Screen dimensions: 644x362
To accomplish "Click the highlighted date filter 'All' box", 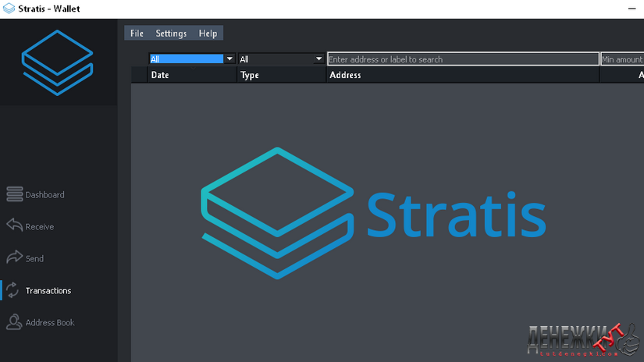I will click(187, 59).
